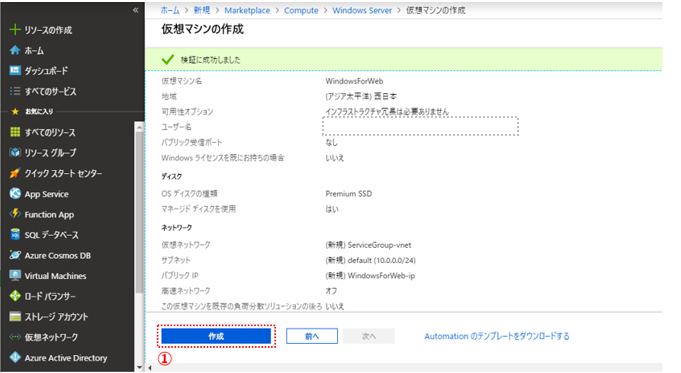This screenshot has height=373, width=681.
Task: Click horizontal scrollbar left arrow
Action: 150,368
